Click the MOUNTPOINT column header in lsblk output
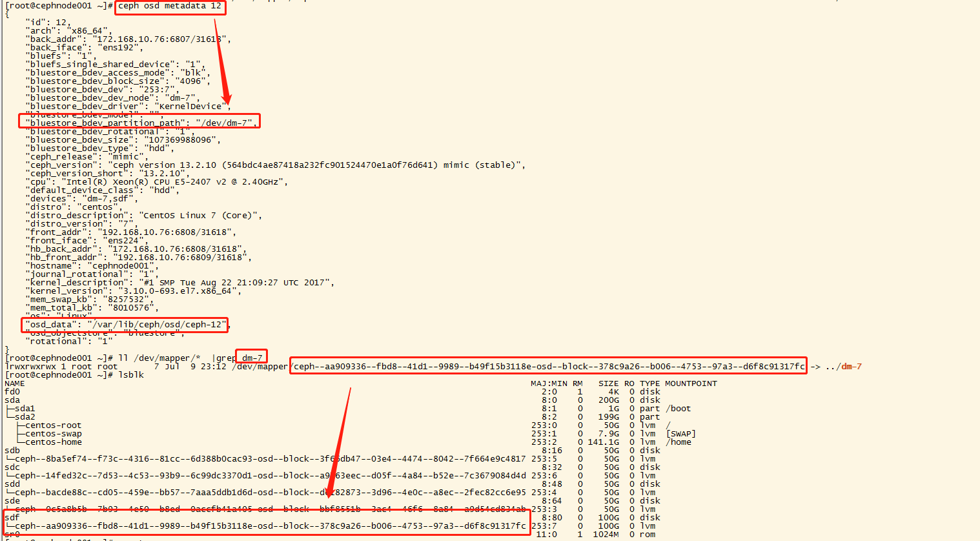980x541 pixels. [691, 383]
